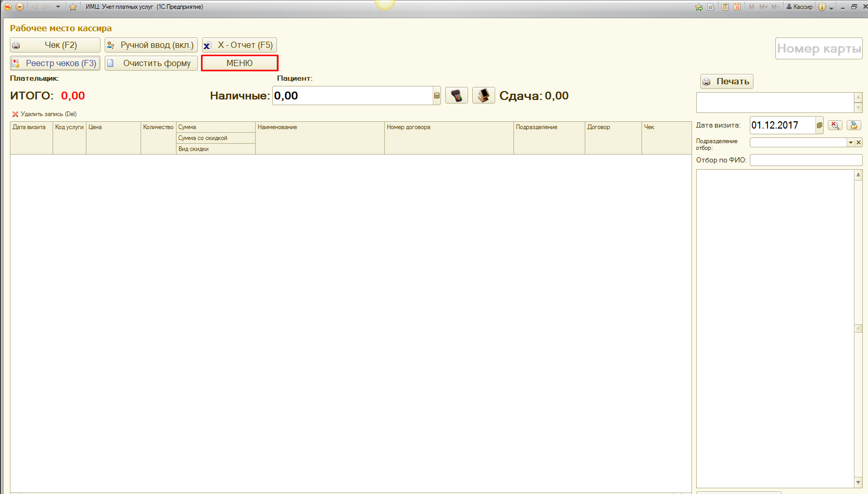Expand the Подразделение отбор dropdown

tap(850, 143)
